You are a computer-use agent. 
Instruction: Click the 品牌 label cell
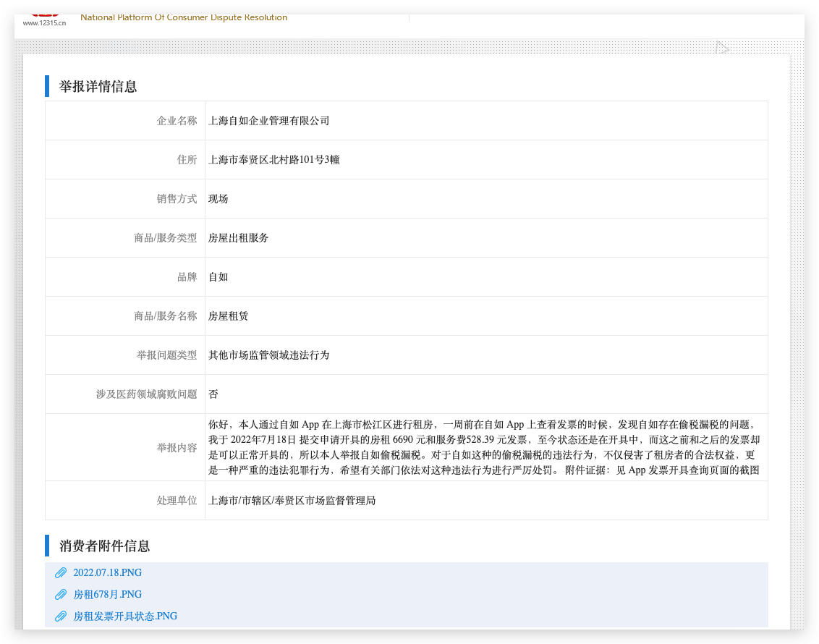pyautogui.click(x=125, y=277)
